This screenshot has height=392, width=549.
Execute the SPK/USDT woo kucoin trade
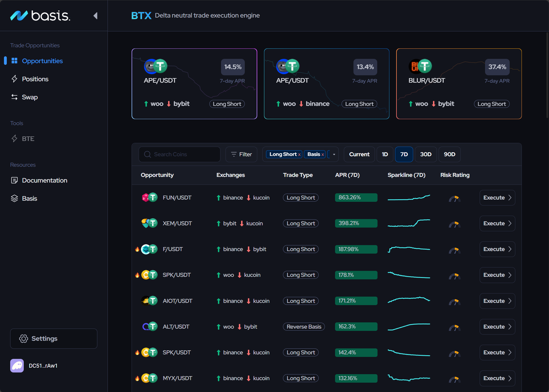pos(497,275)
